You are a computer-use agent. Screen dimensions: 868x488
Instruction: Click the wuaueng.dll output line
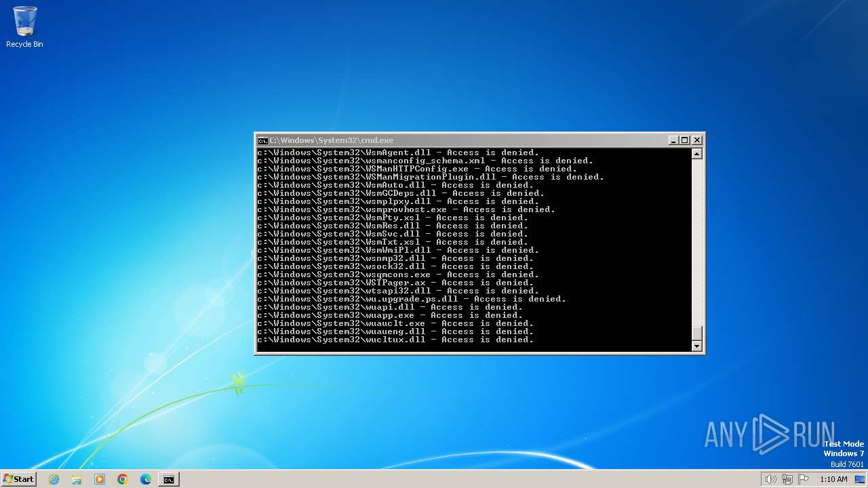[x=395, y=331]
